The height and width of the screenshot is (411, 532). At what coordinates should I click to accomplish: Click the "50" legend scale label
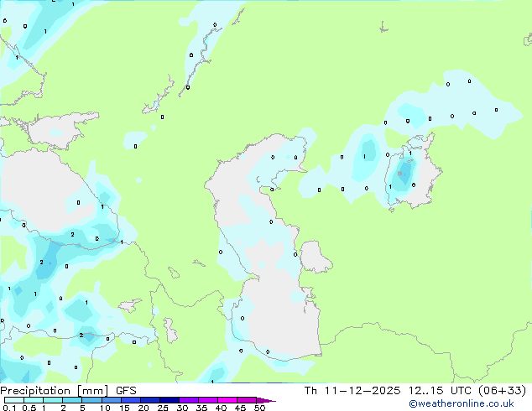(259, 408)
